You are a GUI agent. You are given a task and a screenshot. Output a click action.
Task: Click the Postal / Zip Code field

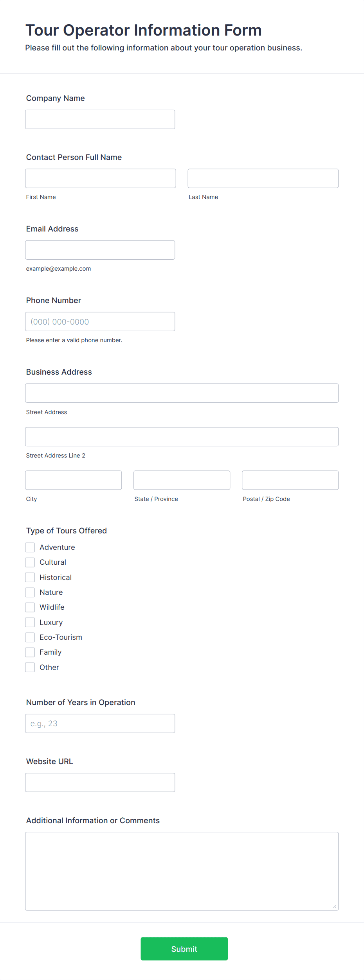[290, 480]
